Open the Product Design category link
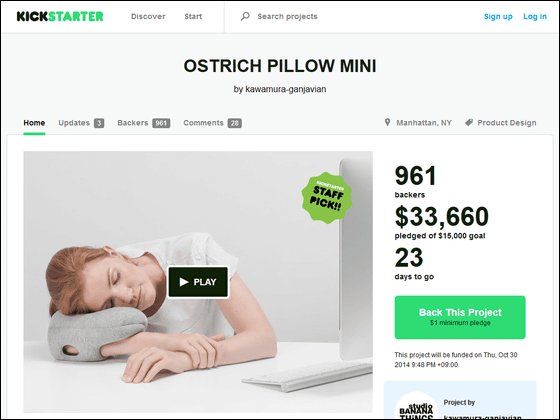Viewport: 560px width, 420px height. pyautogui.click(x=507, y=123)
